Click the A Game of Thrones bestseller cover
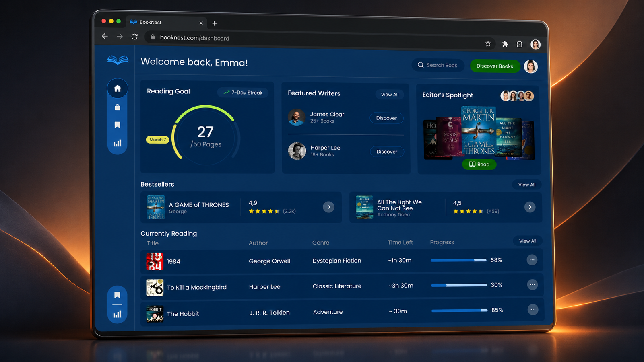This screenshot has width=644, height=362. [x=156, y=207]
